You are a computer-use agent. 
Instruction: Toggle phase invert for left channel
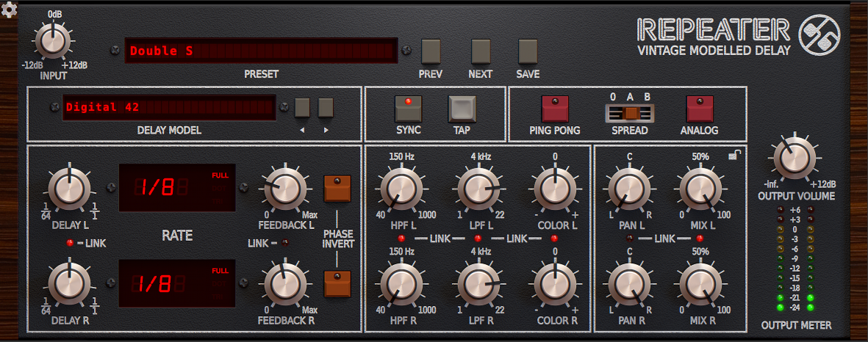click(x=337, y=189)
